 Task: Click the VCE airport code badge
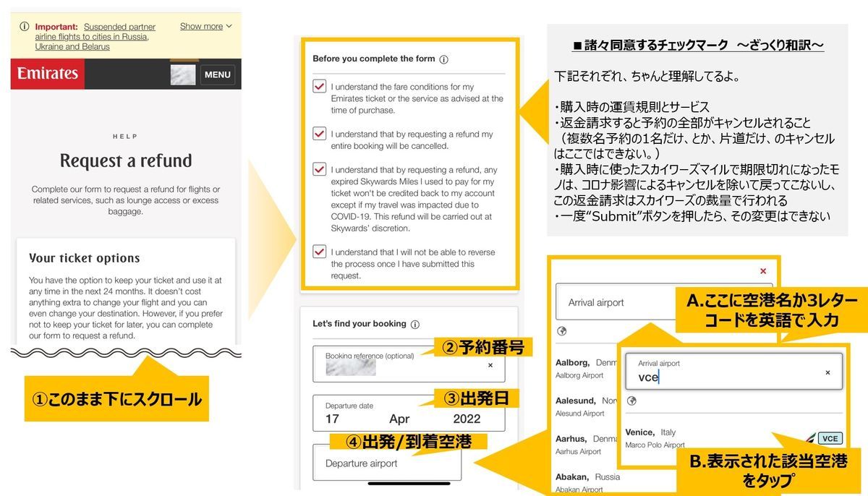coord(830,438)
